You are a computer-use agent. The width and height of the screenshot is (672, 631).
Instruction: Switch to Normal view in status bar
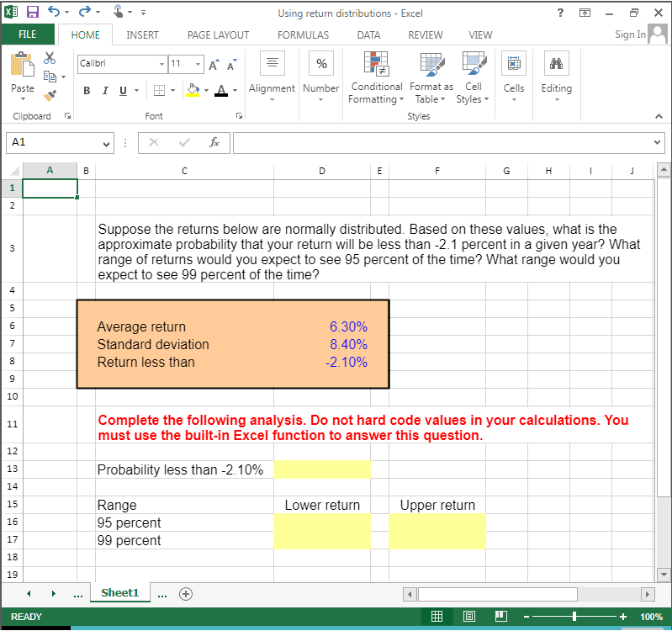(437, 617)
